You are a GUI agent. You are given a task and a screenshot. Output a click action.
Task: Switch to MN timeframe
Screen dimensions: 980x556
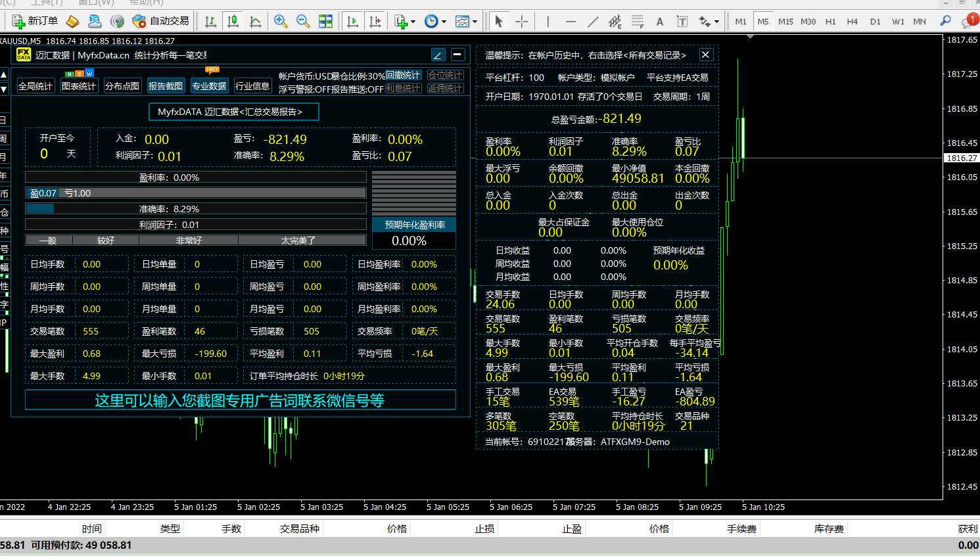[x=920, y=22]
